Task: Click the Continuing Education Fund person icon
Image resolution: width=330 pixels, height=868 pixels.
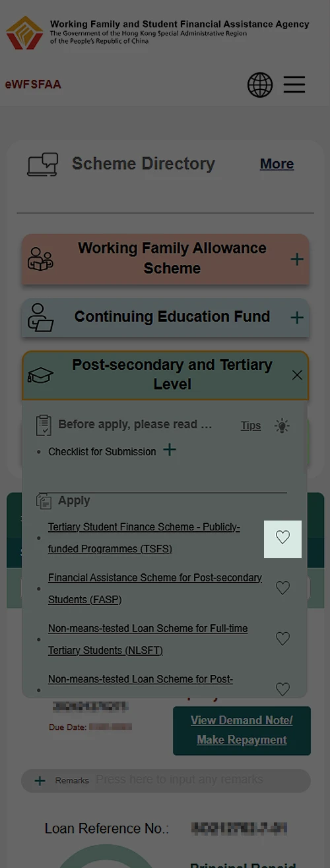Action: click(40, 318)
